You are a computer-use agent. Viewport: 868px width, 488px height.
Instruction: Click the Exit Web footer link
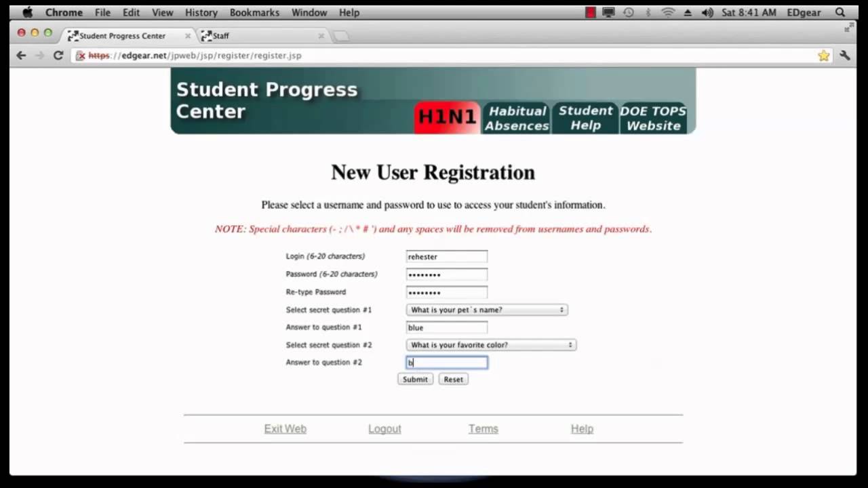(x=285, y=429)
